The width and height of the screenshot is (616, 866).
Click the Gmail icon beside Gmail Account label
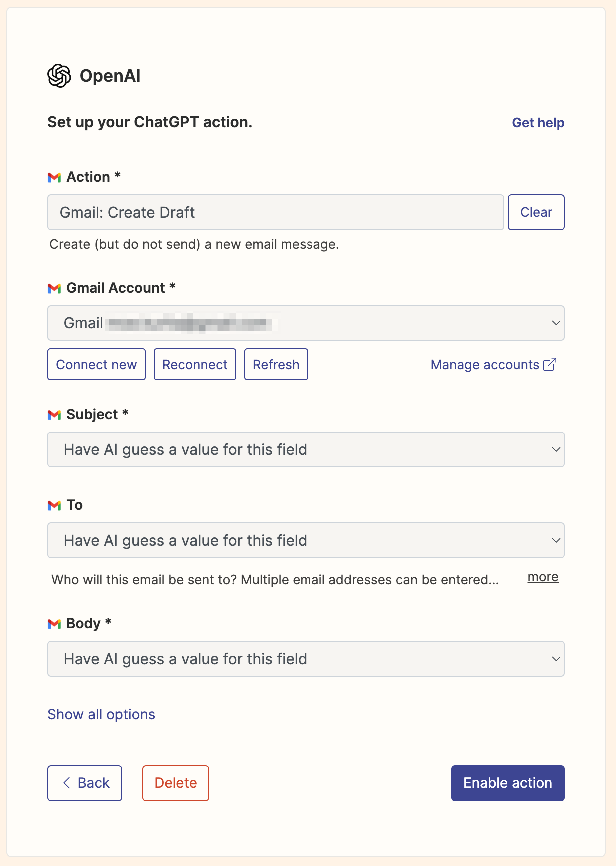54,288
